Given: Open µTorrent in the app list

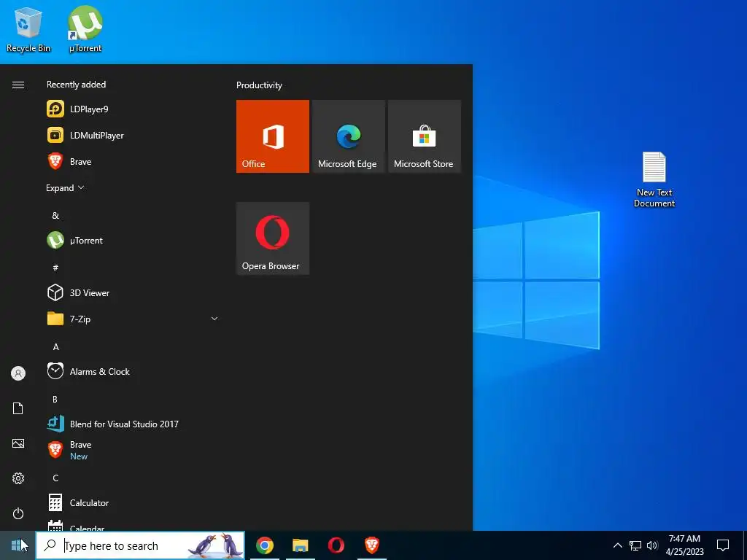Looking at the screenshot, I should (133, 241).
